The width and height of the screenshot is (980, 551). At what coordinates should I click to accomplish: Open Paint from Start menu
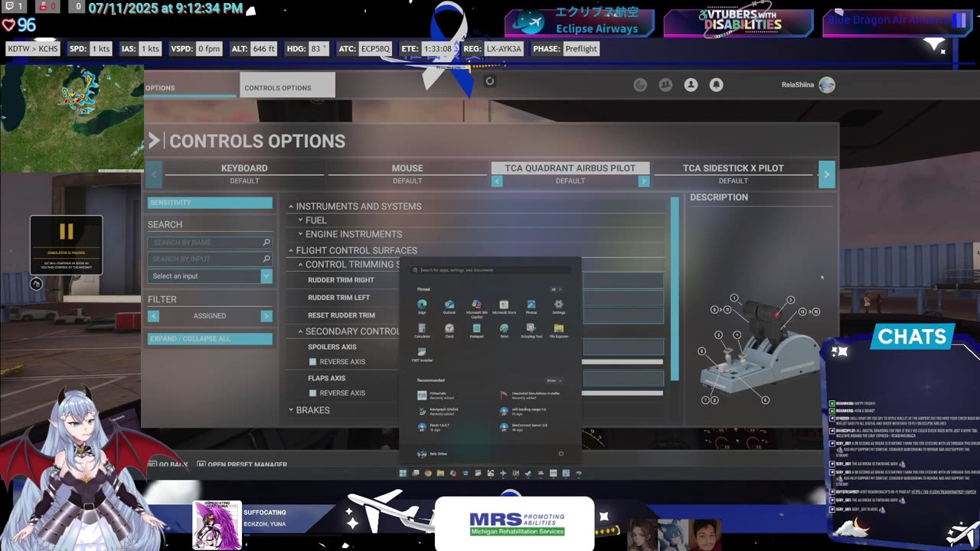pyautogui.click(x=504, y=330)
